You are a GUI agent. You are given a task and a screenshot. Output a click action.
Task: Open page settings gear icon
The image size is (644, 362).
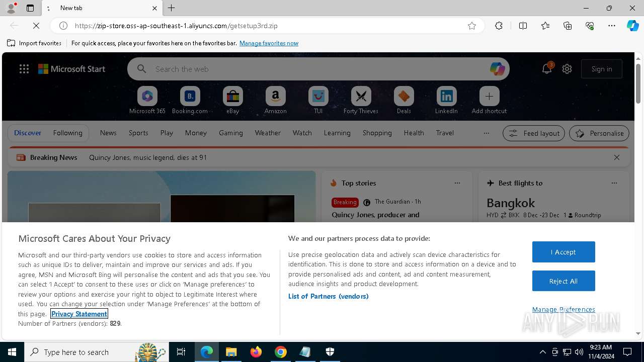(567, 69)
